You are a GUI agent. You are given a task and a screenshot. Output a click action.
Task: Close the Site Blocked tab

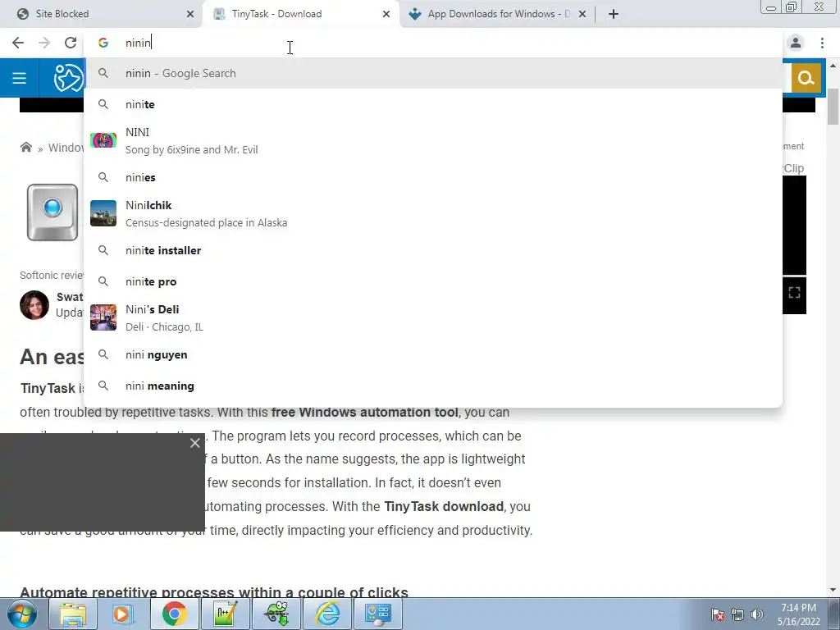pos(190,14)
